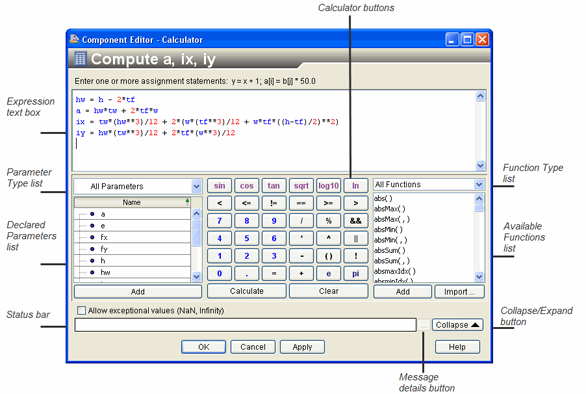Click the sqrt calculator button
This screenshot has width=586, height=394.
pyautogui.click(x=301, y=186)
